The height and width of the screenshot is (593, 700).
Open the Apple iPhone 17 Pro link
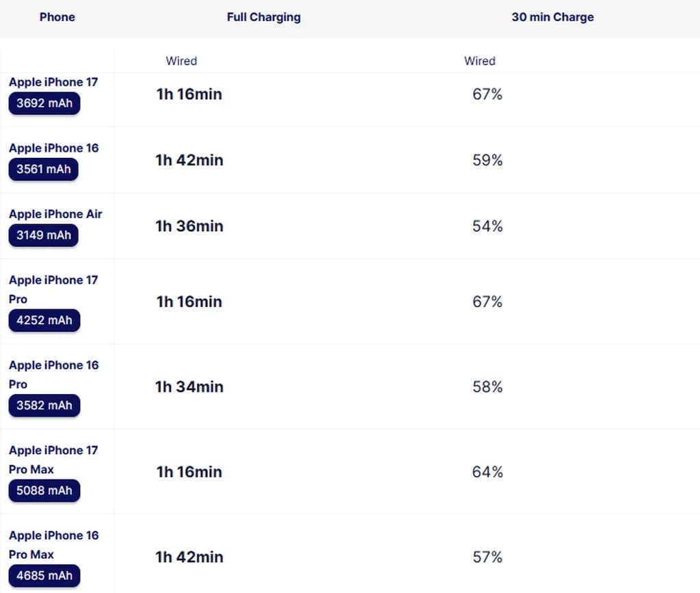coord(53,289)
